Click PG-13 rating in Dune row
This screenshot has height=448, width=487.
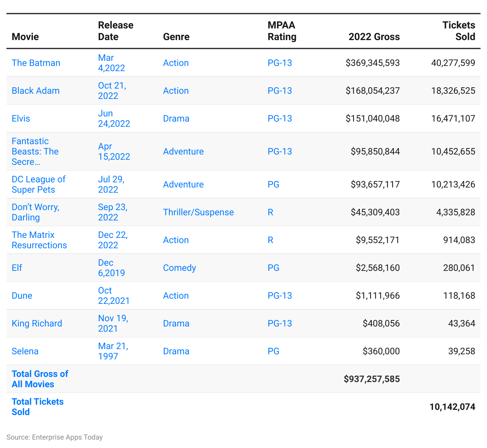click(x=280, y=295)
